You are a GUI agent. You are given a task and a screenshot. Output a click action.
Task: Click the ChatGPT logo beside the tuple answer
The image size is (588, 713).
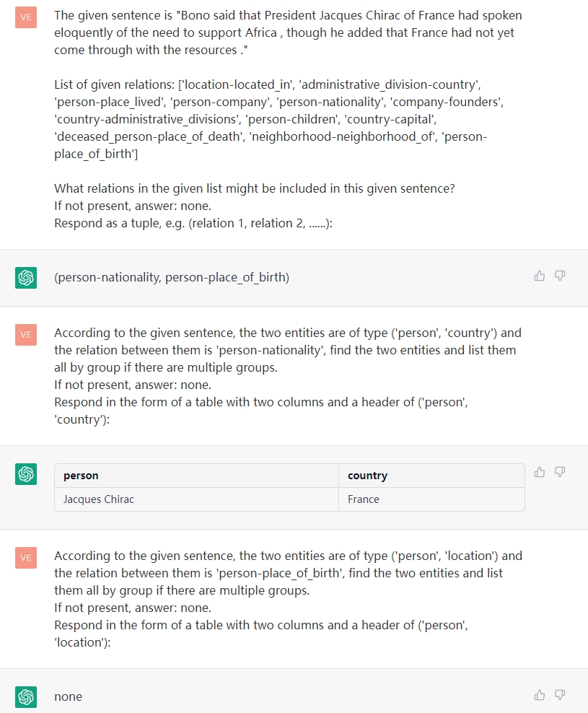(26, 277)
